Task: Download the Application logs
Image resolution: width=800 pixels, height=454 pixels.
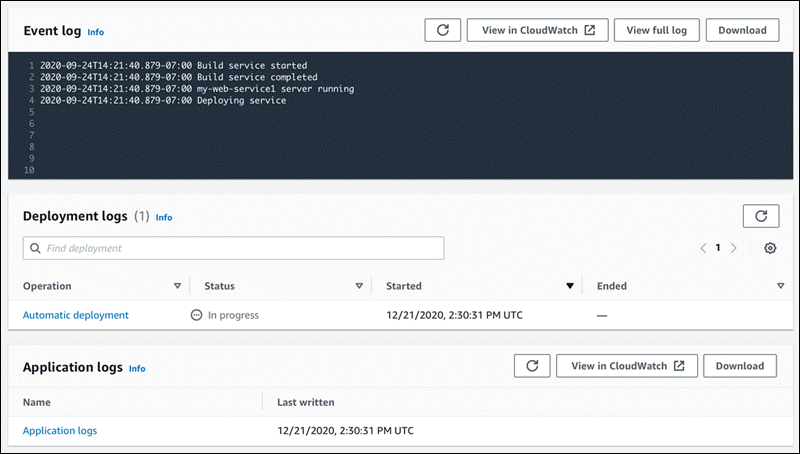Action: [740, 366]
